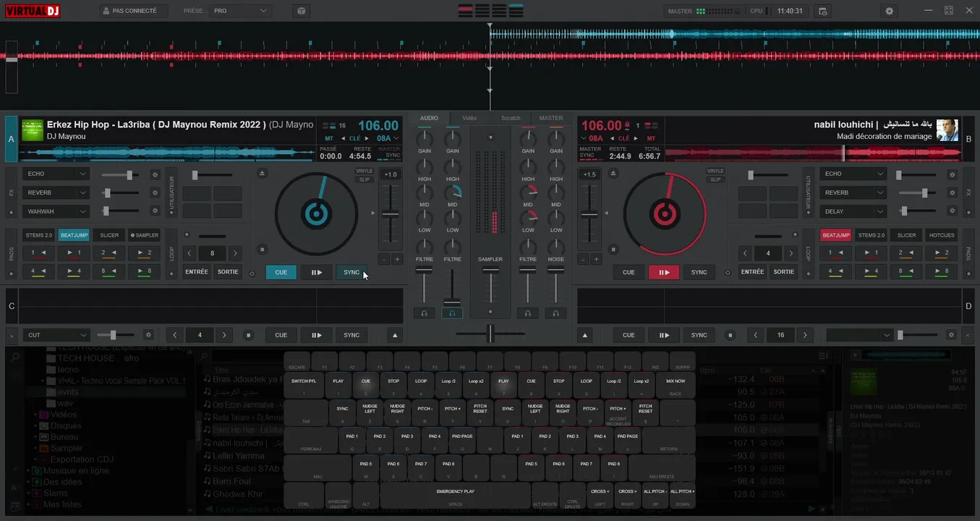The height and width of the screenshot is (521, 980).
Task: Eject the track from deck B
Action: [614, 174]
